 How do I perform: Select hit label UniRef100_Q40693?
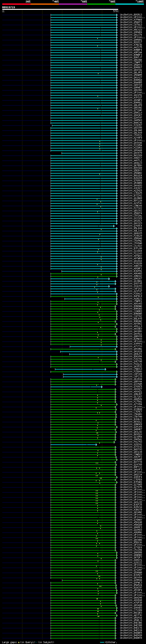[x=131, y=186]
